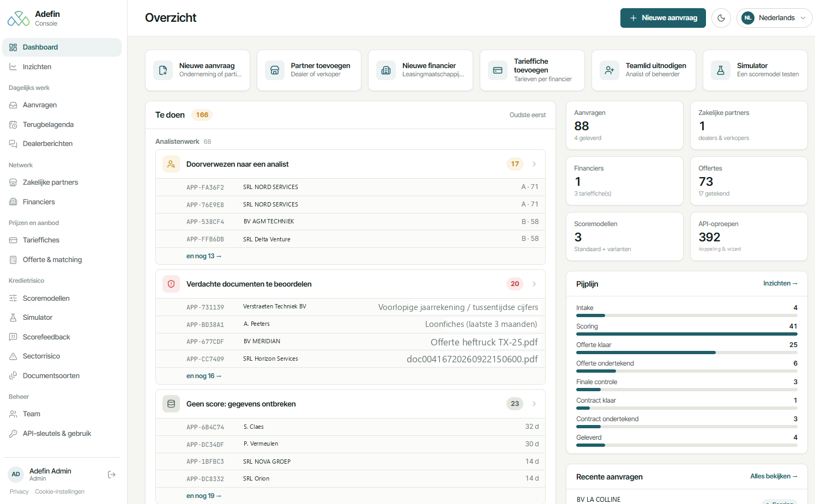Change sort order via Oudste eerst
The image size is (815, 504).
pyautogui.click(x=528, y=115)
